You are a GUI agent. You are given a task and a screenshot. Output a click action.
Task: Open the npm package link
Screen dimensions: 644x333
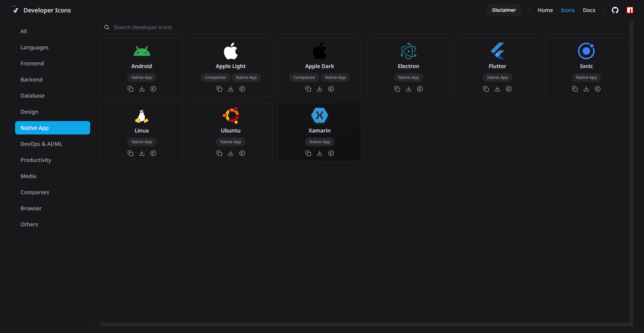(630, 10)
